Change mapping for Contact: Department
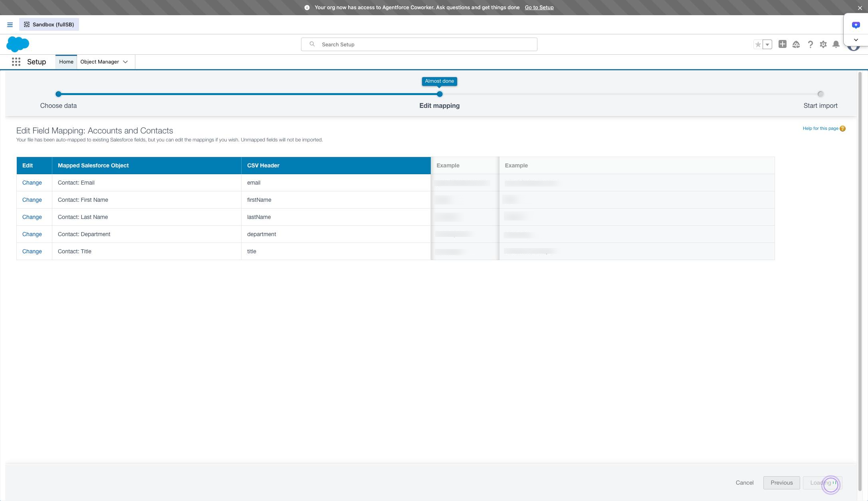 click(32, 234)
